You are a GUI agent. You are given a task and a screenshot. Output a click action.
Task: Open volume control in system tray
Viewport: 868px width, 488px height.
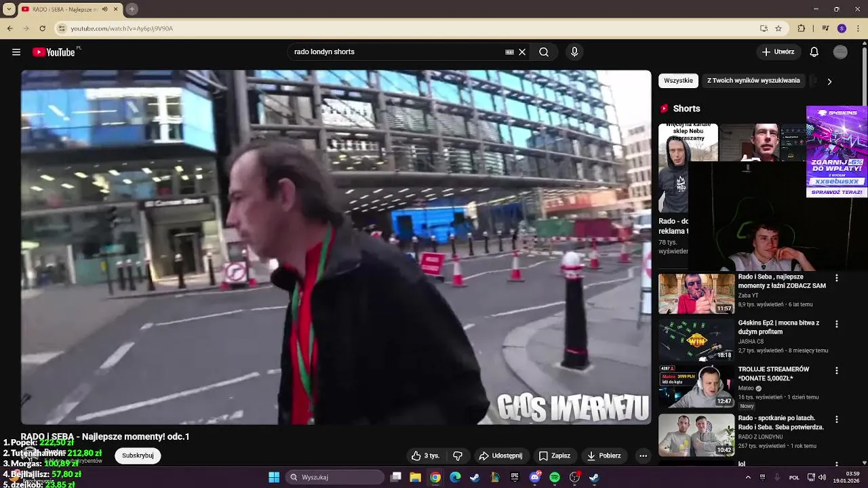(822, 477)
